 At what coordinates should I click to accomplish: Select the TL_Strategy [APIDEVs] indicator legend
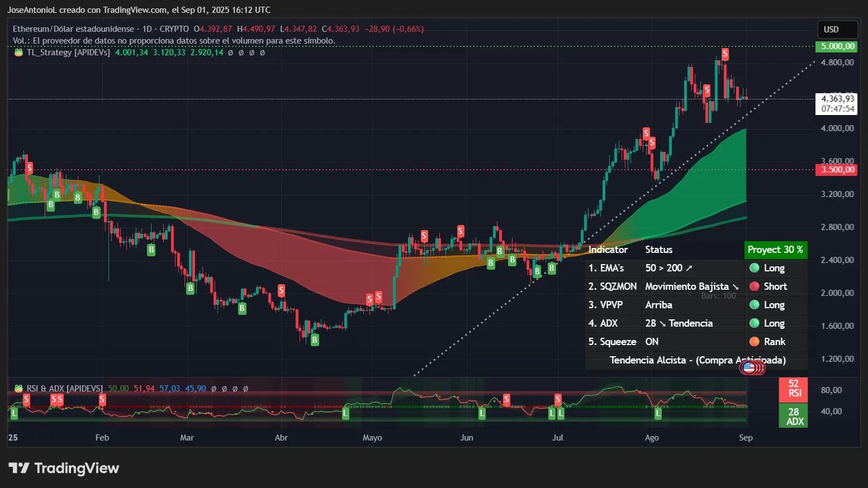point(68,52)
